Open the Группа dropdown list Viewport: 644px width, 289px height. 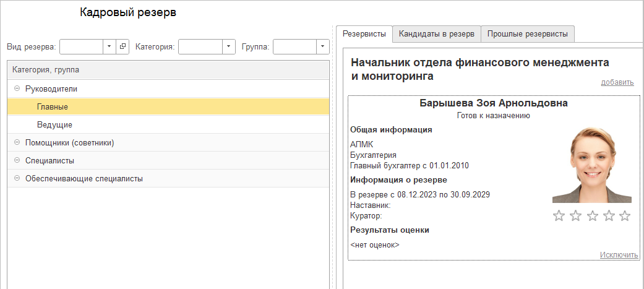(x=323, y=46)
